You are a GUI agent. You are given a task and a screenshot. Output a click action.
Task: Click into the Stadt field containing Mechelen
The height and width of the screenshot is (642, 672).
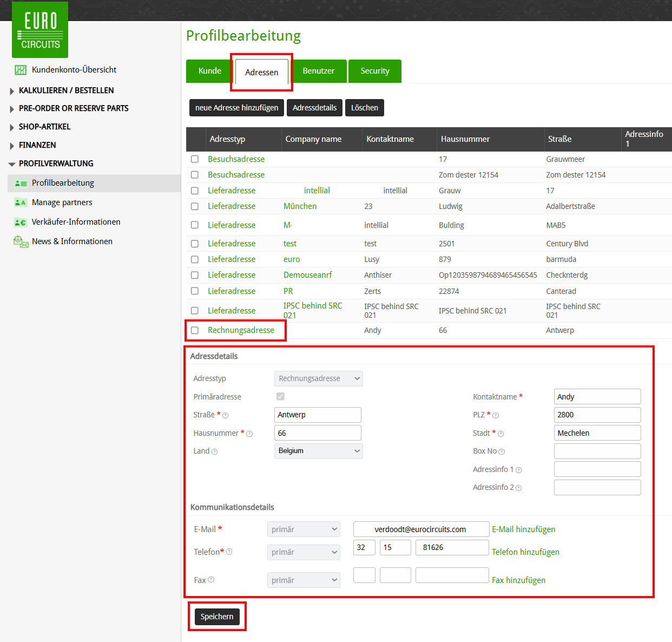(597, 433)
